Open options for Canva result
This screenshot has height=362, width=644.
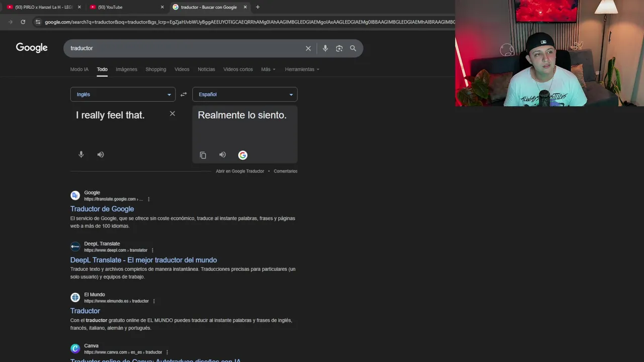(x=167, y=352)
